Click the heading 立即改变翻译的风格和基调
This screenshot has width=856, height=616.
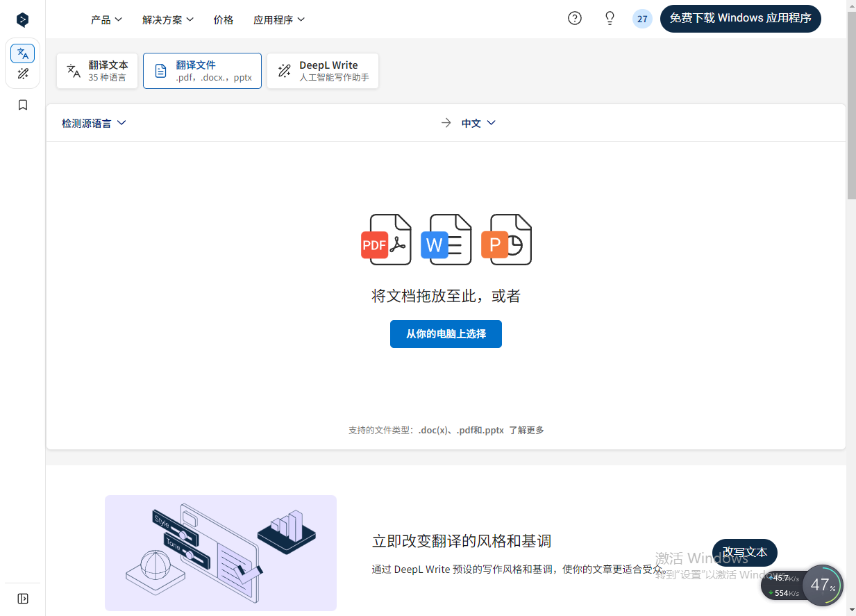[462, 541]
